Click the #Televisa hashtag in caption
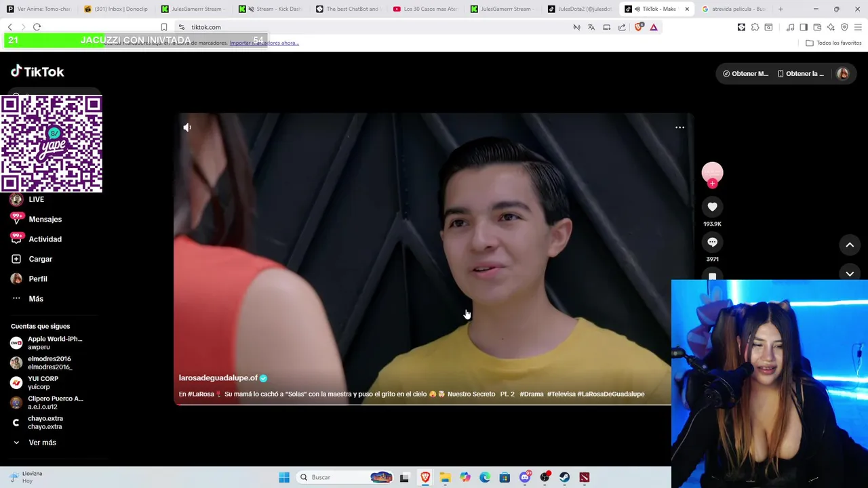Viewport: 868px width, 488px height. pos(561,394)
